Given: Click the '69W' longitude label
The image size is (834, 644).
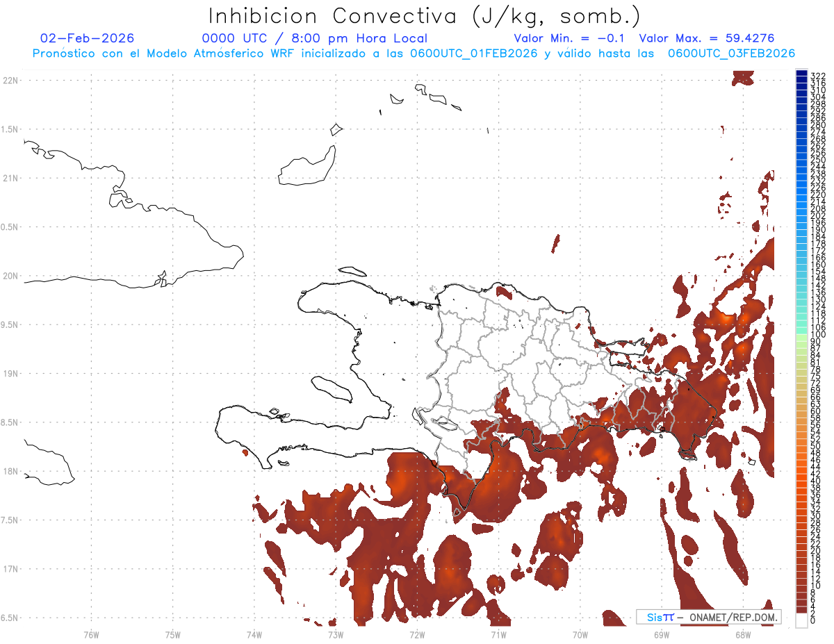Looking at the screenshot, I should (x=661, y=634).
